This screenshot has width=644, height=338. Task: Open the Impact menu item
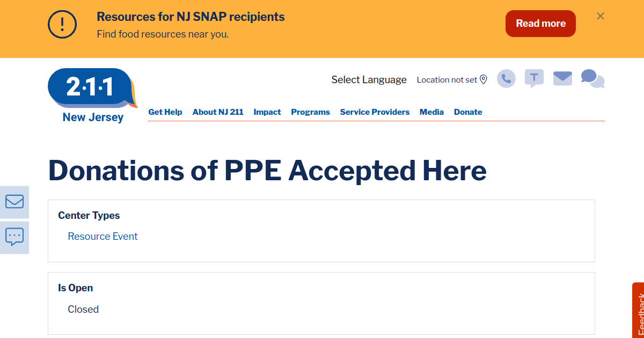pyautogui.click(x=267, y=112)
